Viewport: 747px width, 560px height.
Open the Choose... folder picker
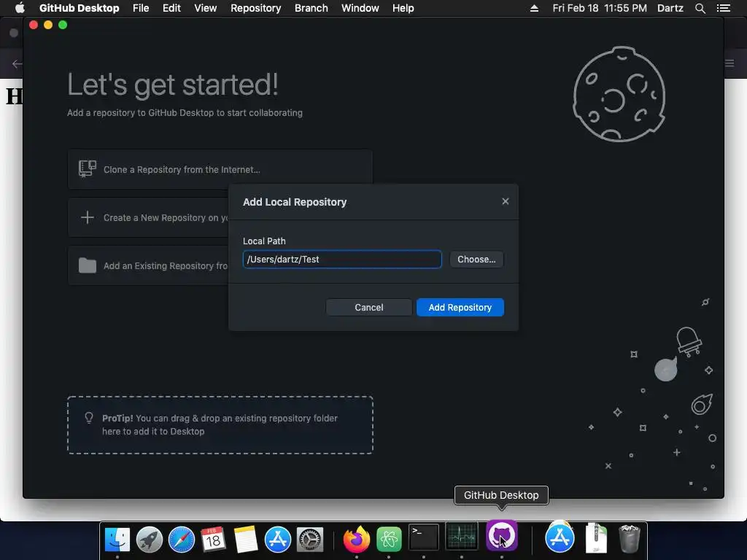(476, 259)
